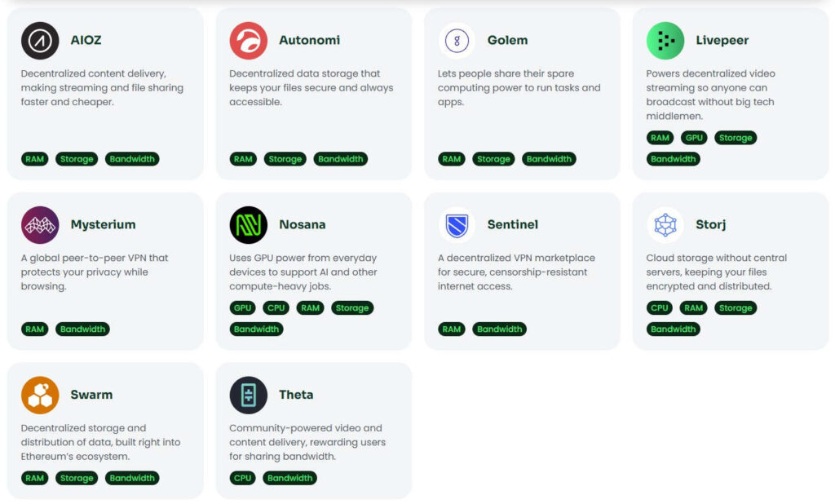The image size is (835, 504).
Task: Click the blue Sentinel shield icon
Action: pos(457,225)
